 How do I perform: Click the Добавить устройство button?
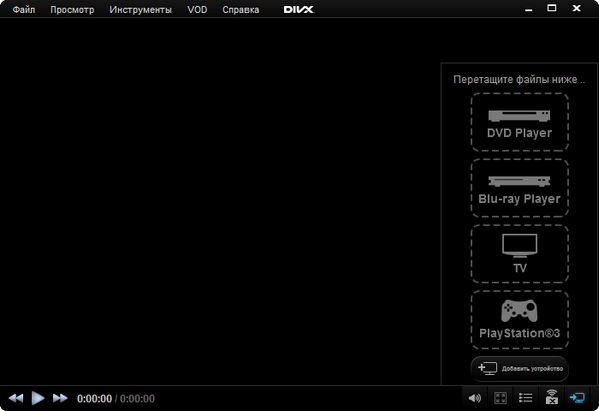tap(520, 369)
